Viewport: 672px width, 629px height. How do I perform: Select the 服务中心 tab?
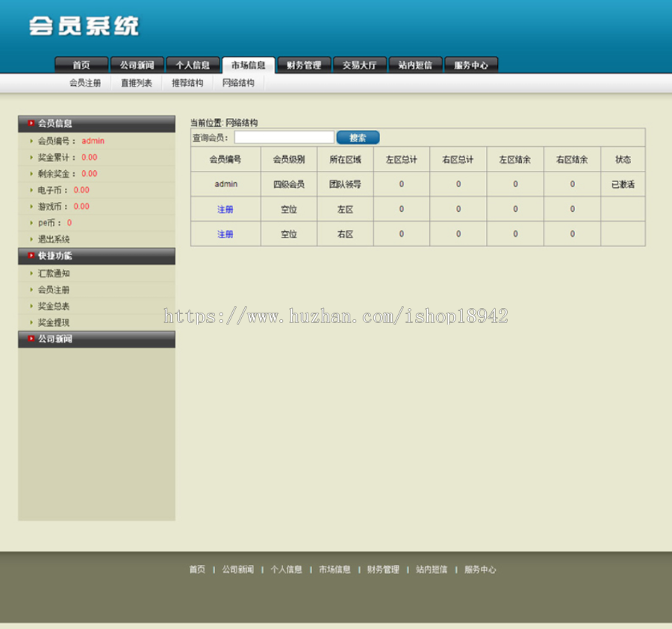(x=471, y=65)
